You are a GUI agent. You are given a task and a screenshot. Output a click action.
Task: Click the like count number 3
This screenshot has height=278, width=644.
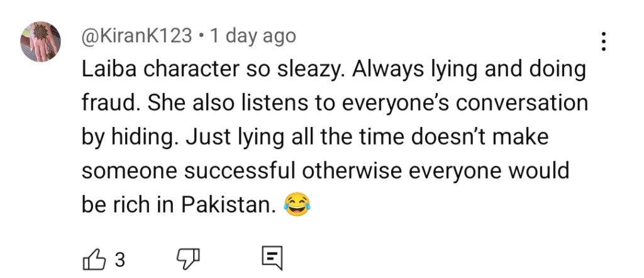point(120,259)
